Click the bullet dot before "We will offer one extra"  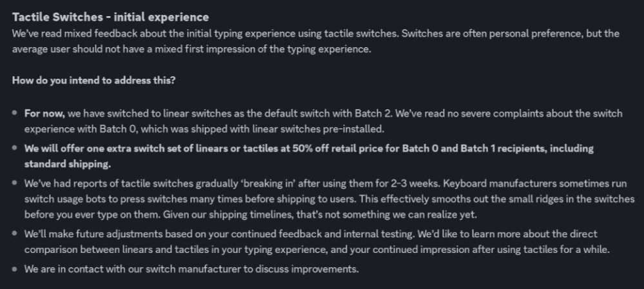(15, 148)
